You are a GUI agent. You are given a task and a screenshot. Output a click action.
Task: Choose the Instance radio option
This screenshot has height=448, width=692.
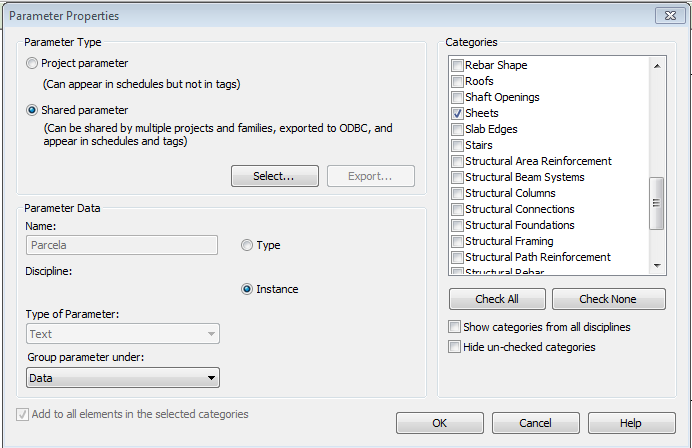247,289
